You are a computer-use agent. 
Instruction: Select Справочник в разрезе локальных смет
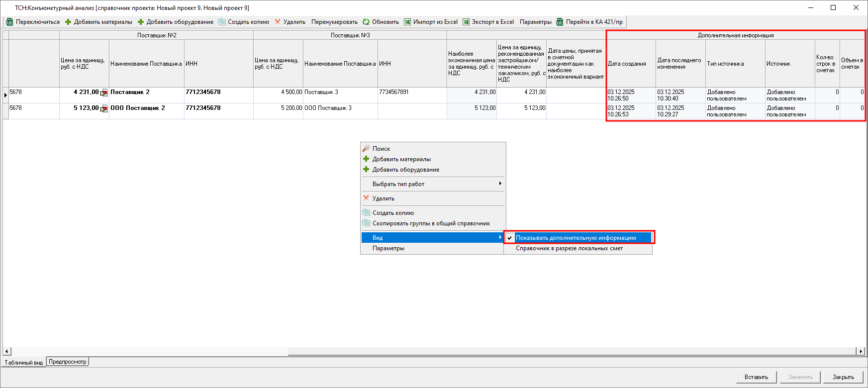point(569,248)
